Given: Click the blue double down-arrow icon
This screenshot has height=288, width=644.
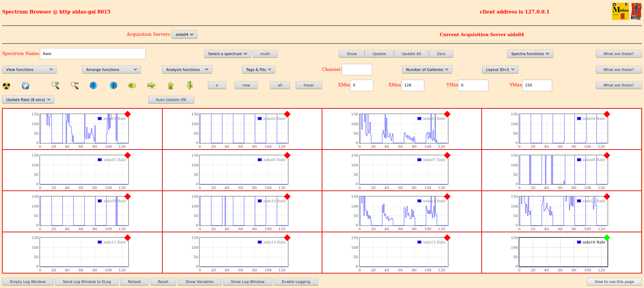Looking at the screenshot, I should pos(93,85).
